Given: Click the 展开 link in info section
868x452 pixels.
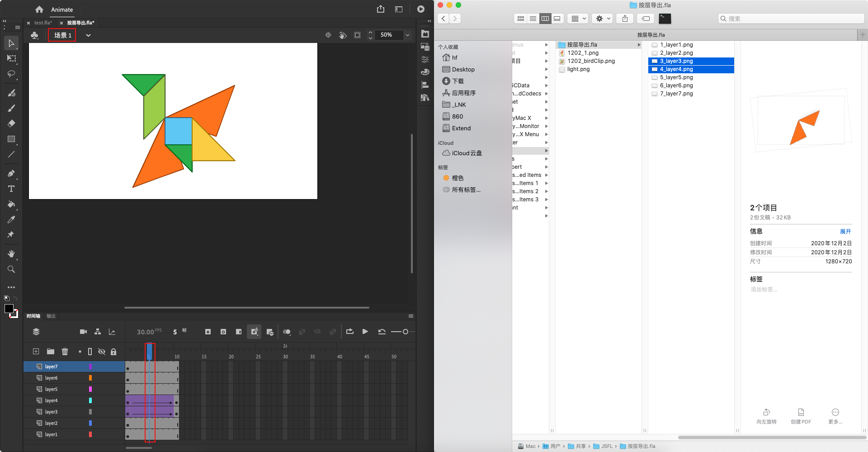Looking at the screenshot, I should [845, 231].
